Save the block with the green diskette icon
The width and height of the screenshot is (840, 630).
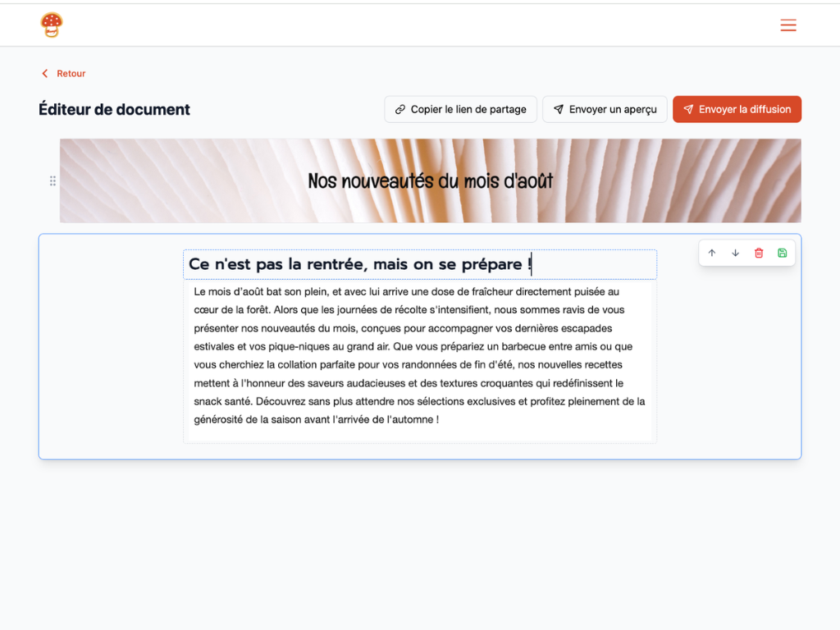782,253
